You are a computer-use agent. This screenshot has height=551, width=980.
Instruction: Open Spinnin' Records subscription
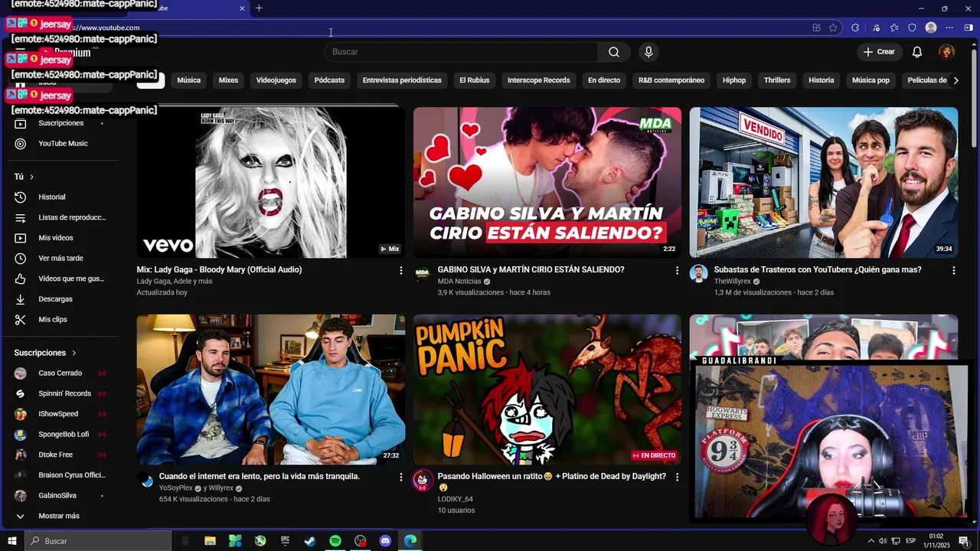[x=65, y=393]
